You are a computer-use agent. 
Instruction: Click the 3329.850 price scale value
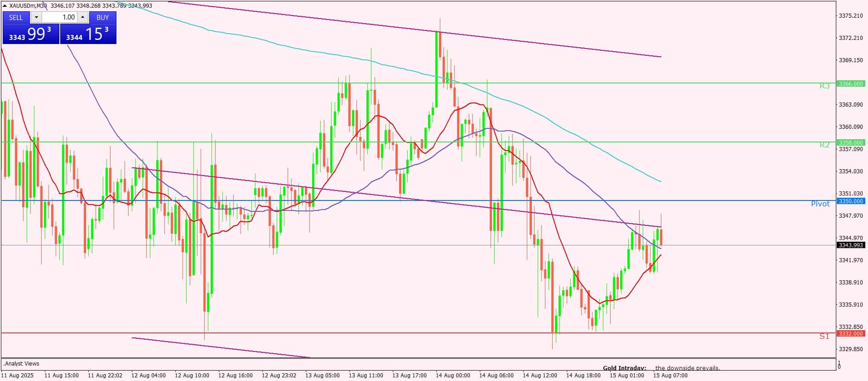[x=851, y=349]
